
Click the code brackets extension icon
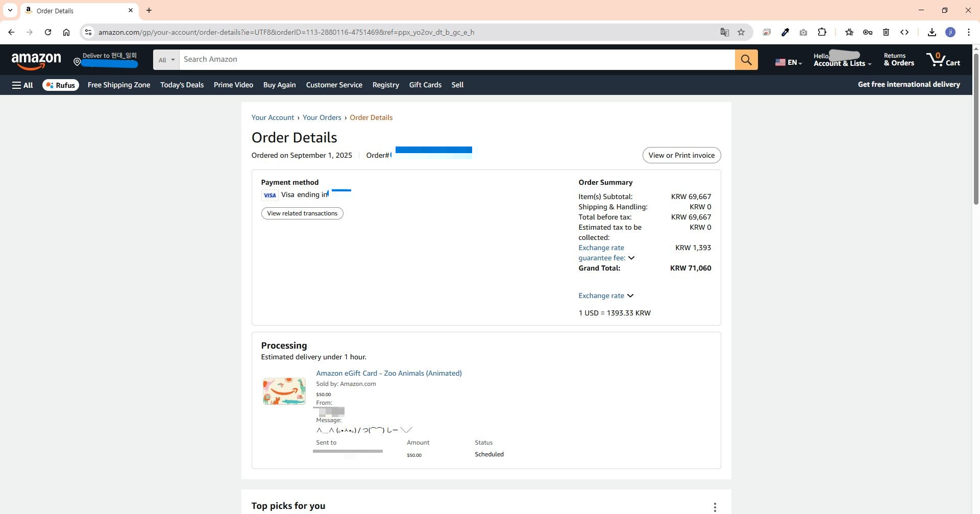click(904, 32)
